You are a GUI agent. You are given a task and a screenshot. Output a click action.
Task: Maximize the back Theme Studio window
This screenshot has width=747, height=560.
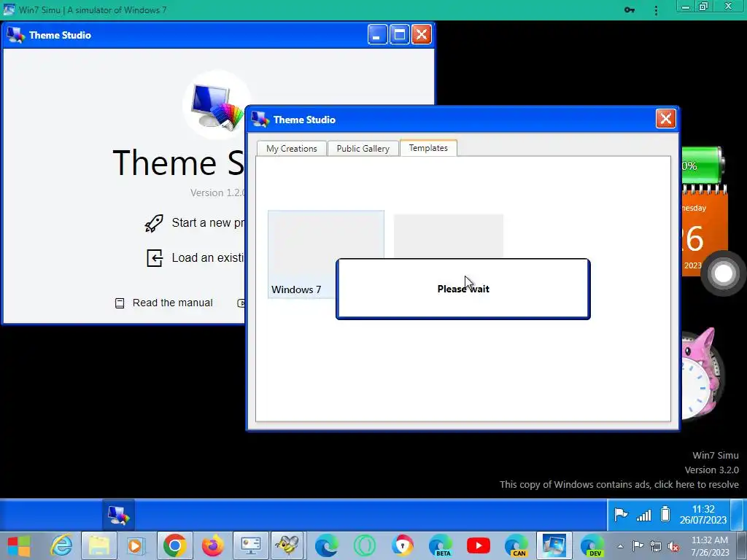(x=399, y=35)
